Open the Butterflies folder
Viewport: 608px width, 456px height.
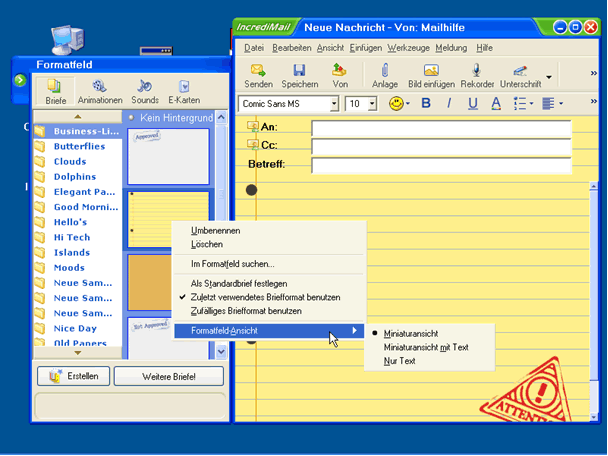79,147
